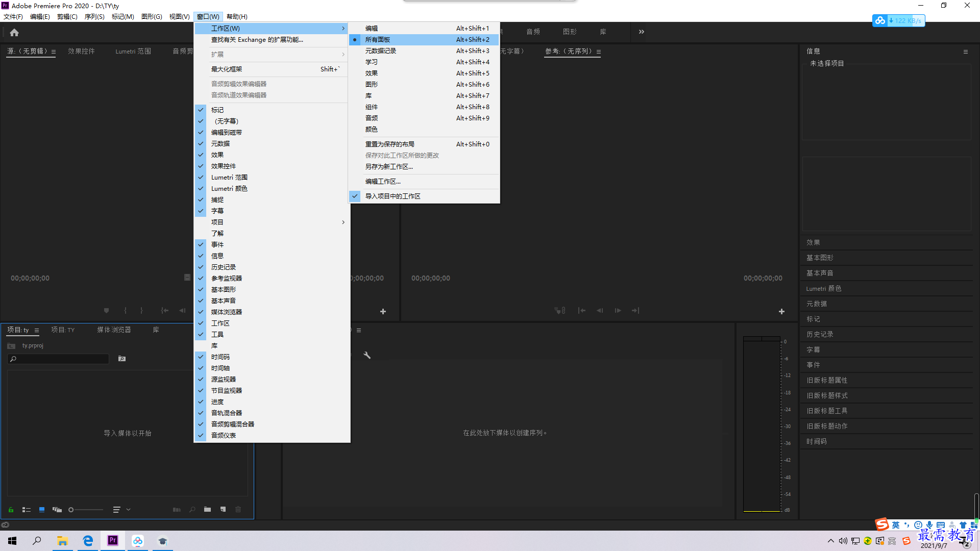Open the workspace overflow double-chevron menu
Screen dimensions: 980x551
coord(642,32)
